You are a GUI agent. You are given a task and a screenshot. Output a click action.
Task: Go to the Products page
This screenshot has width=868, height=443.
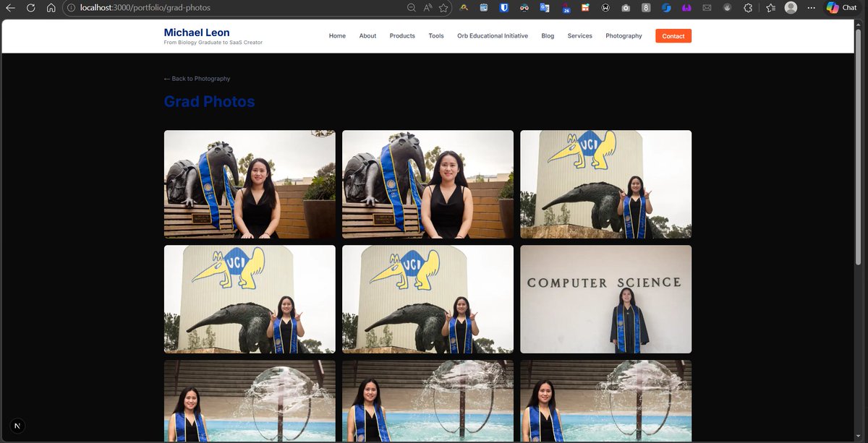(402, 36)
